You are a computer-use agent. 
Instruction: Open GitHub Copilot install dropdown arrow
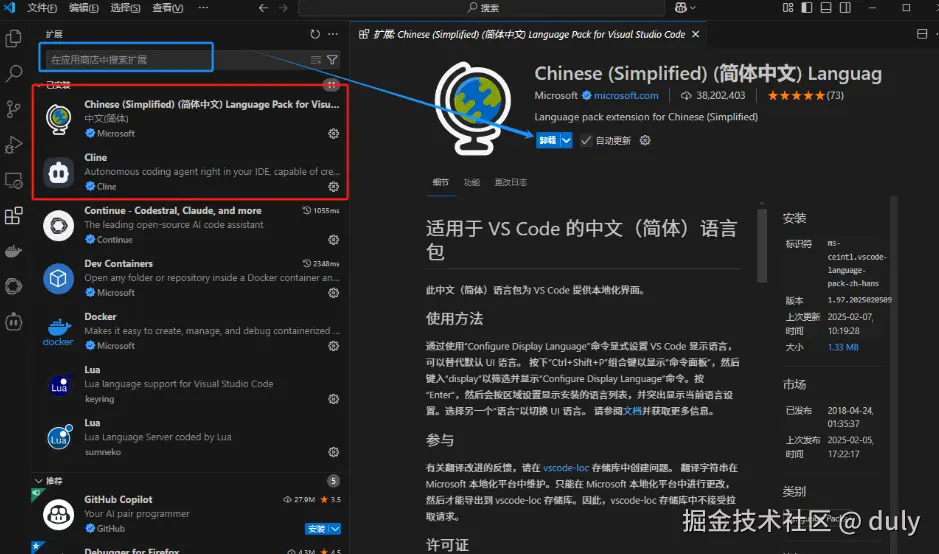point(335,529)
